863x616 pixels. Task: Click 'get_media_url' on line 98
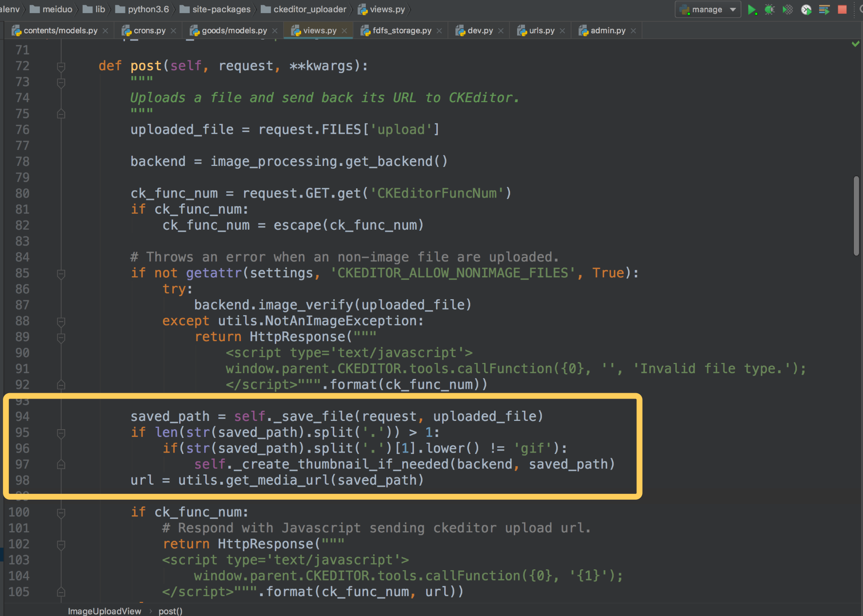coord(278,480)
